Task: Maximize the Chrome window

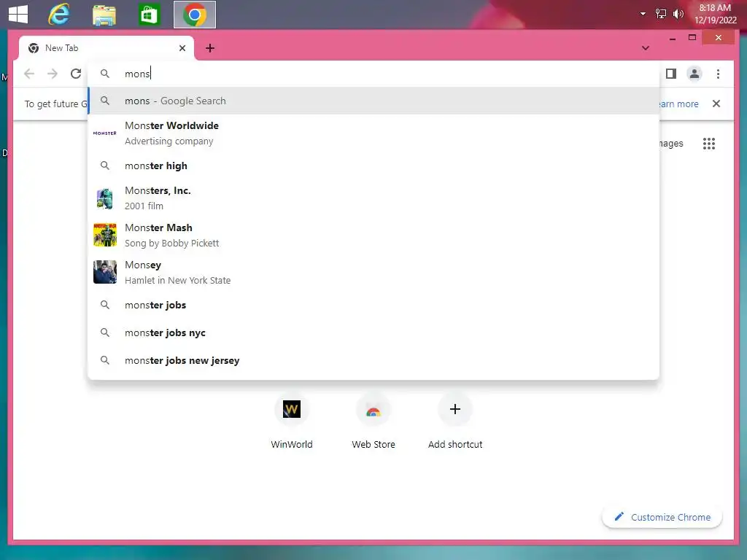Action: tap(692, 38)
